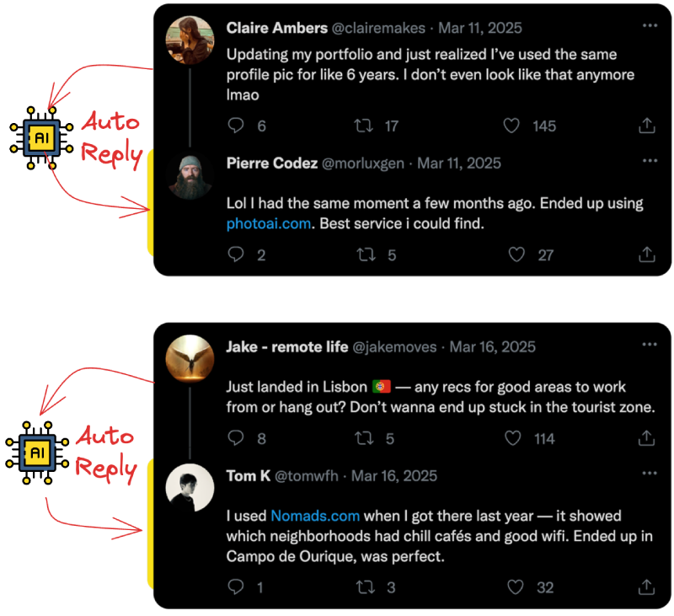The width and height of the screenshot is (674, 616).
Task: Like Jake's tweet with 114 likes
Action: (x=512, y=438)
